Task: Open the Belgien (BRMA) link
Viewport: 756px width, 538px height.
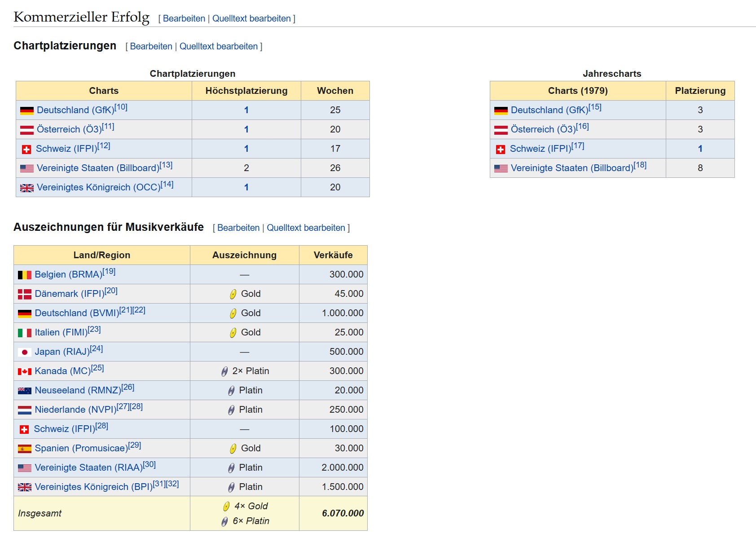Action: point(69,274)
